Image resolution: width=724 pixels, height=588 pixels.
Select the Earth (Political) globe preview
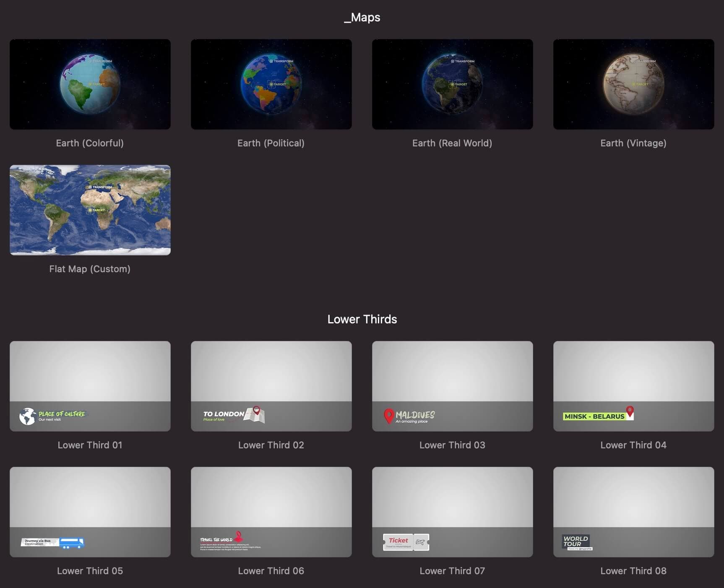click(271, 84)
